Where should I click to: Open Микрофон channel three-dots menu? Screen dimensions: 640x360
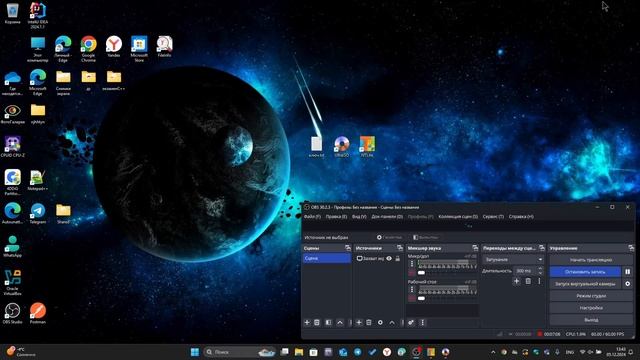coord(412,264)
